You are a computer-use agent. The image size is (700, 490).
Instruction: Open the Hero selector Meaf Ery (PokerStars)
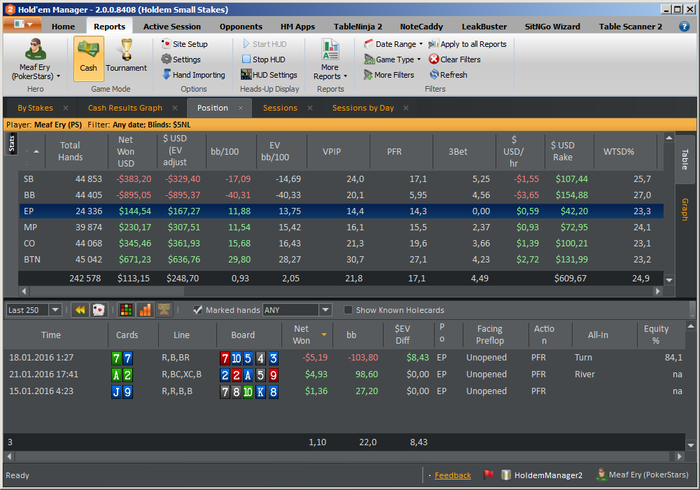(x=35, y=59)
